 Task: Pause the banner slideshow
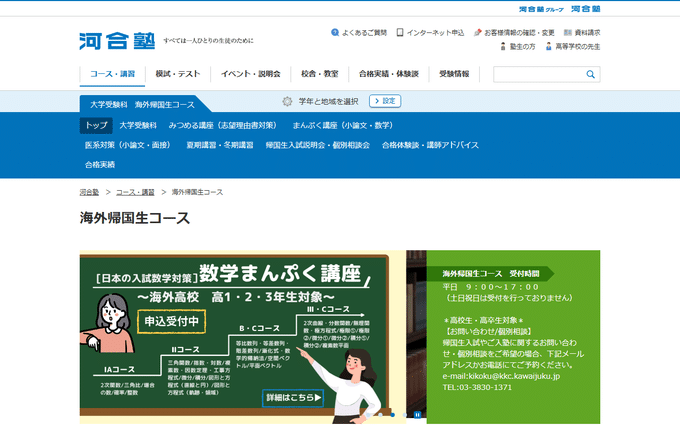pyautogui.click(x=417, y=415)
